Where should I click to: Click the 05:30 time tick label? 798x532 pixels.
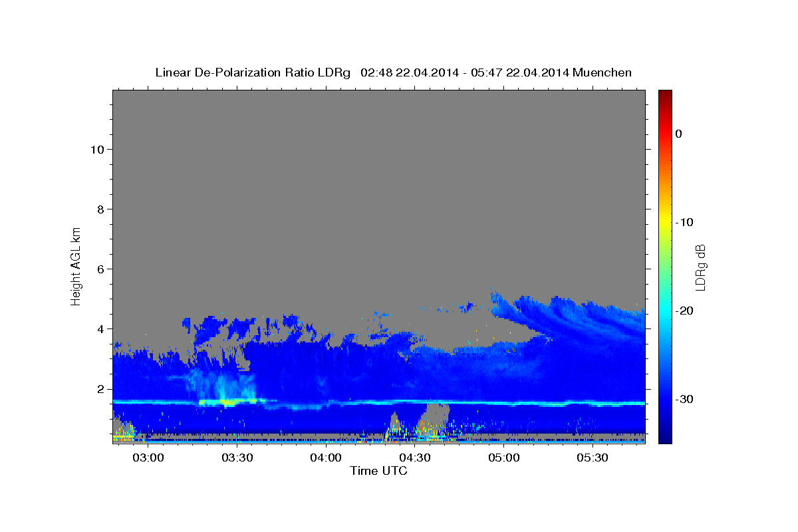point(593,458)
